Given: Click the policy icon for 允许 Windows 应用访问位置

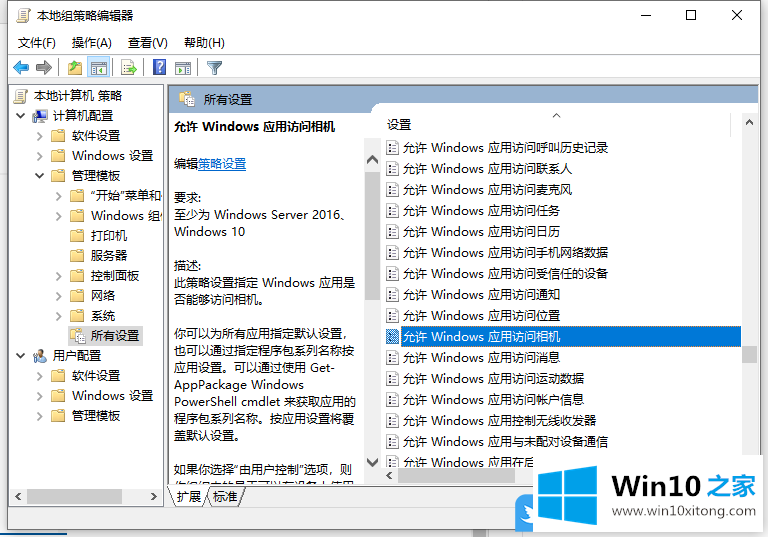Looking at the screenshot, I should (x=392, y=316).
